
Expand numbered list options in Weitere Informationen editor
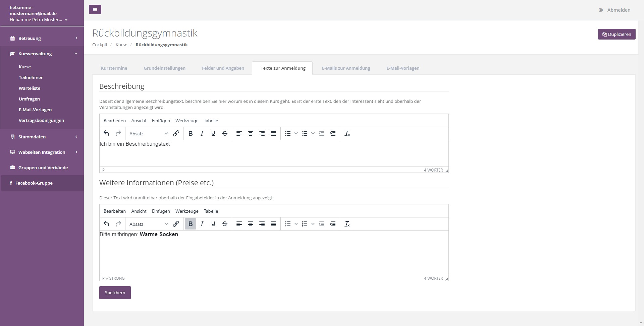click(x=313, y=224)
